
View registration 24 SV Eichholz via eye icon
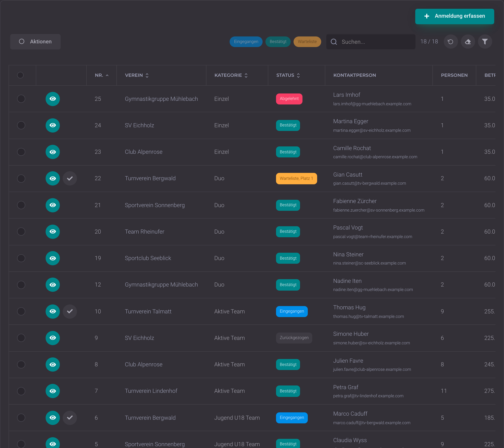tap(53, 125)
